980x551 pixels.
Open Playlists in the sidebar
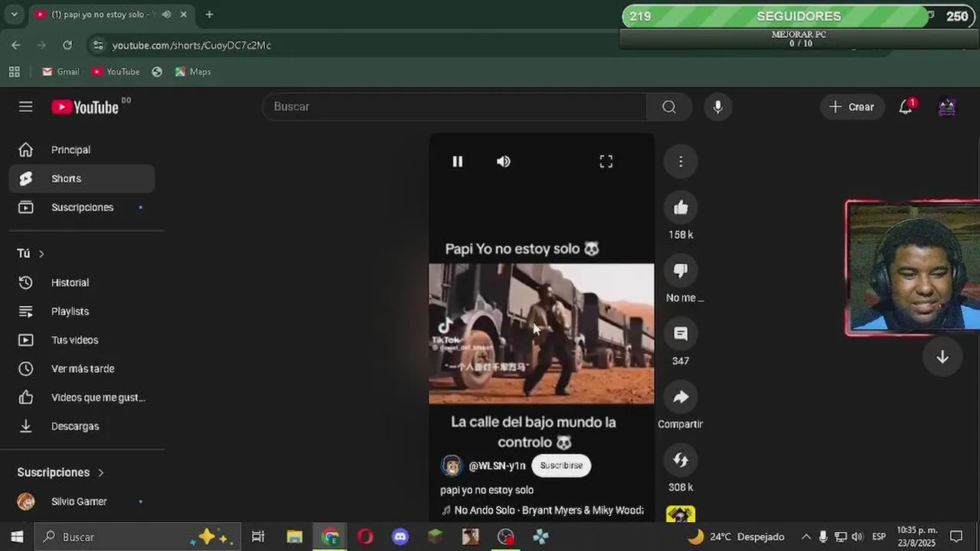tap(82, 311)
